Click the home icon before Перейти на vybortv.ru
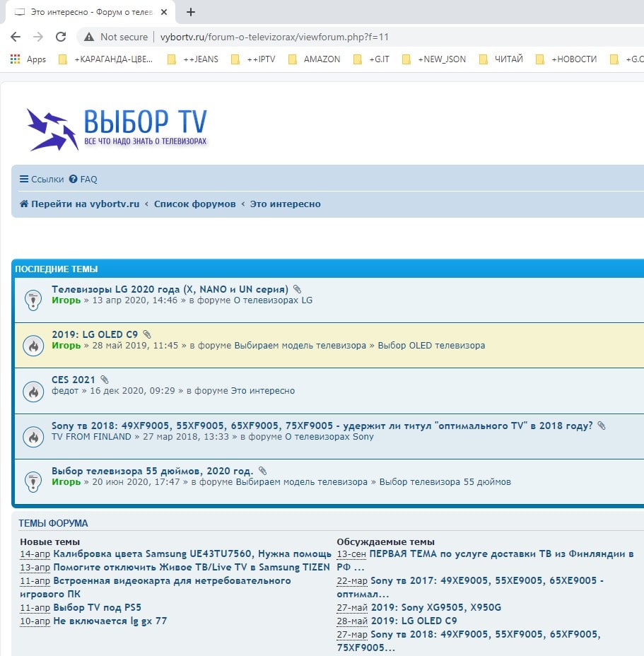644x656 pixels. pos(24,204)
